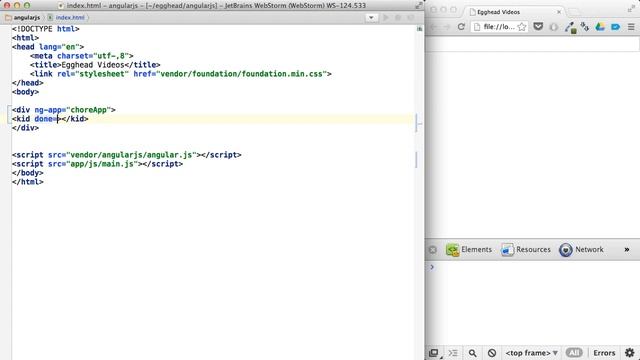Click the closing </head> line
This screenshot has width=640, height=360.
click(x=28, y=83)
